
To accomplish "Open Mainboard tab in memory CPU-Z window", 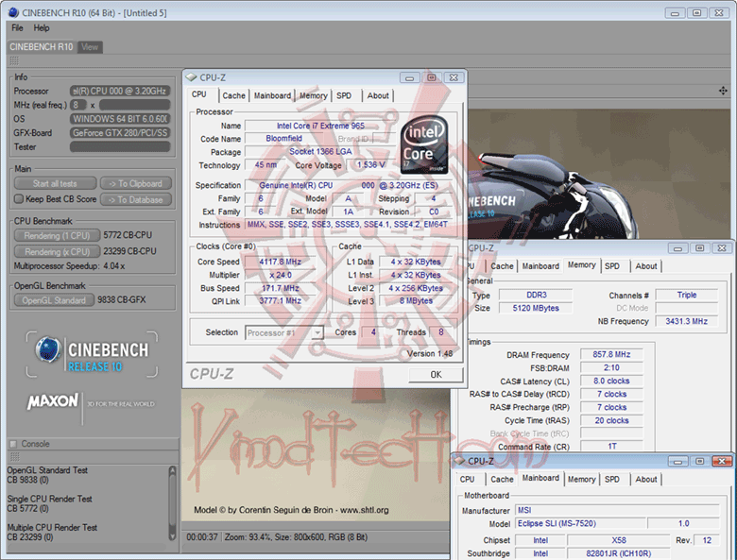I will click(540, 266).
